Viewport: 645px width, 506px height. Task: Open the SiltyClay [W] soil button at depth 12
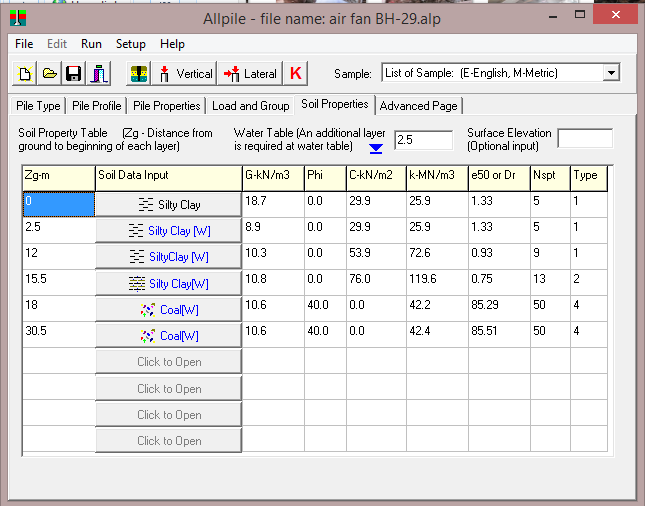169,257
